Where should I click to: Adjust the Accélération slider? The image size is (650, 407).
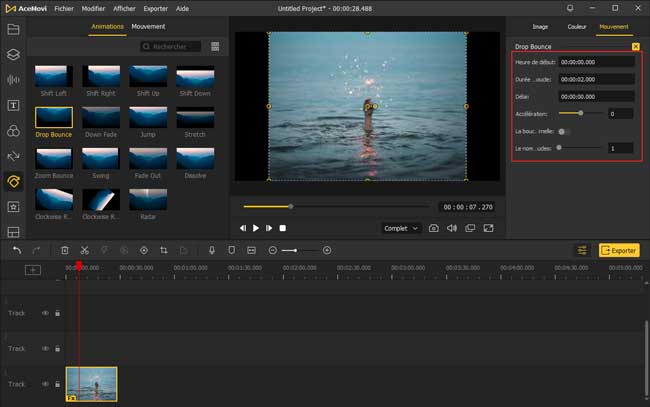pyautogui.click(x=580, y=113)
